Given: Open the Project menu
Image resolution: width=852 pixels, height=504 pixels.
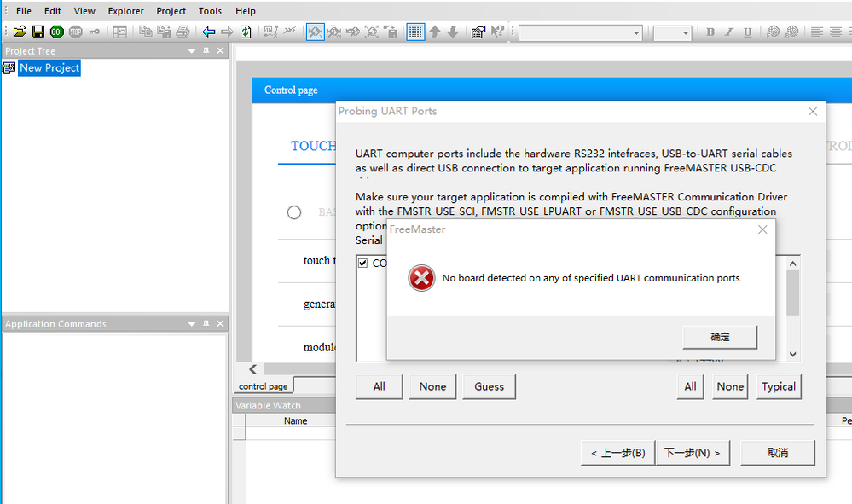Looking at the screenshot, I should pos(171,11).
